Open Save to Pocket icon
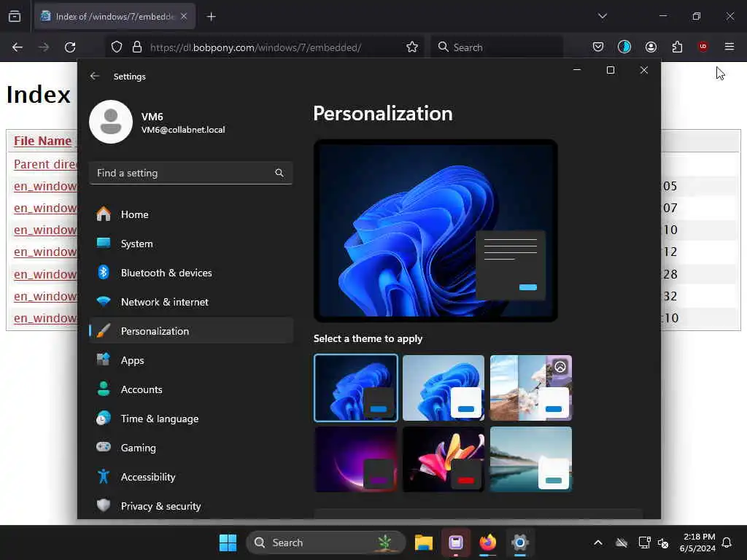 click(598, 47)
